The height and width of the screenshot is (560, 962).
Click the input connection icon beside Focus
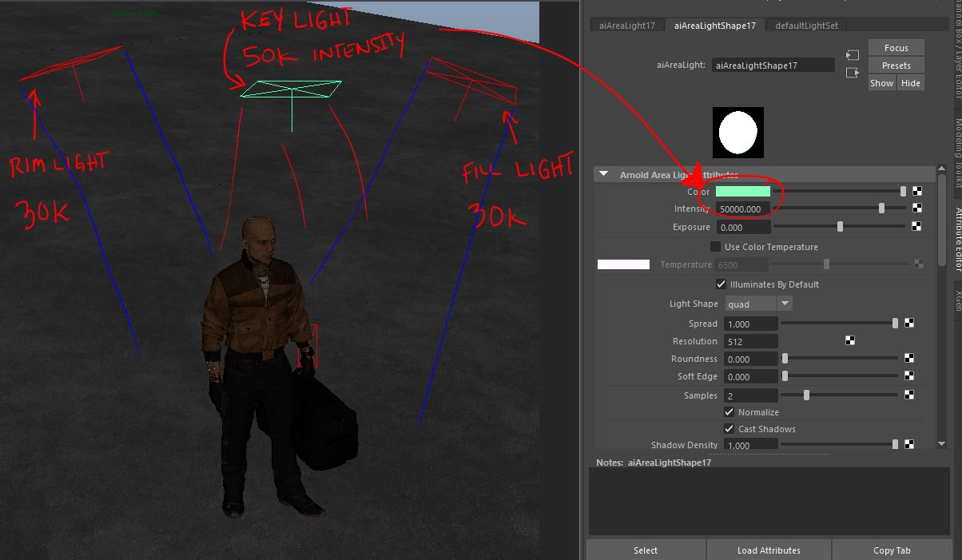(x=853, y=56)
